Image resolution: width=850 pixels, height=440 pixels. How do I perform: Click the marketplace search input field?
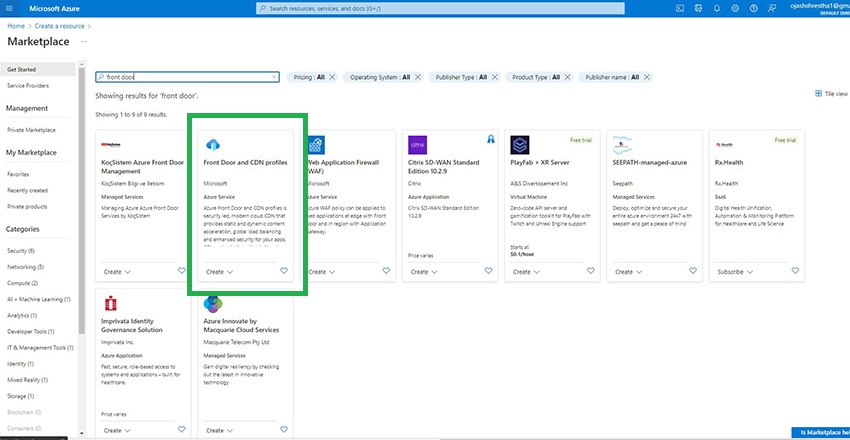click(187, 77)
